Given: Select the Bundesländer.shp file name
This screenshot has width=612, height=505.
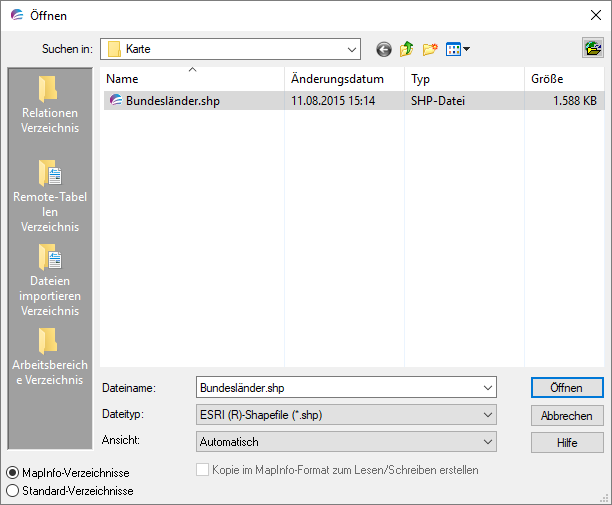Looking at the screenshot, I should [x=173, y=101].
